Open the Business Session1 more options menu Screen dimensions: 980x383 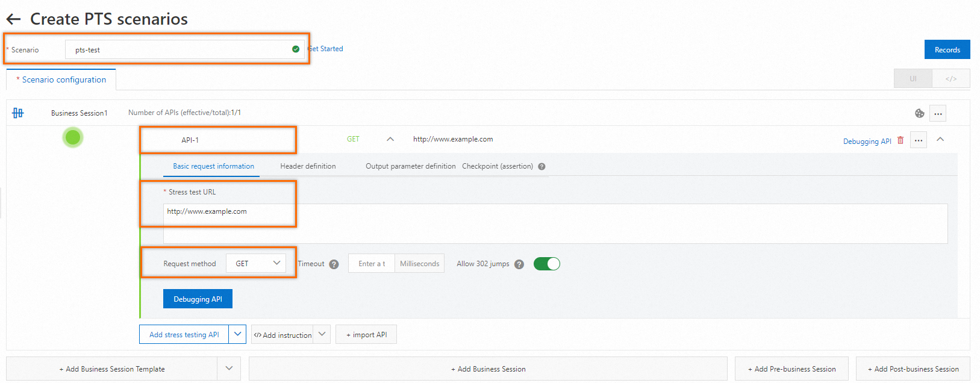point(938,113)
